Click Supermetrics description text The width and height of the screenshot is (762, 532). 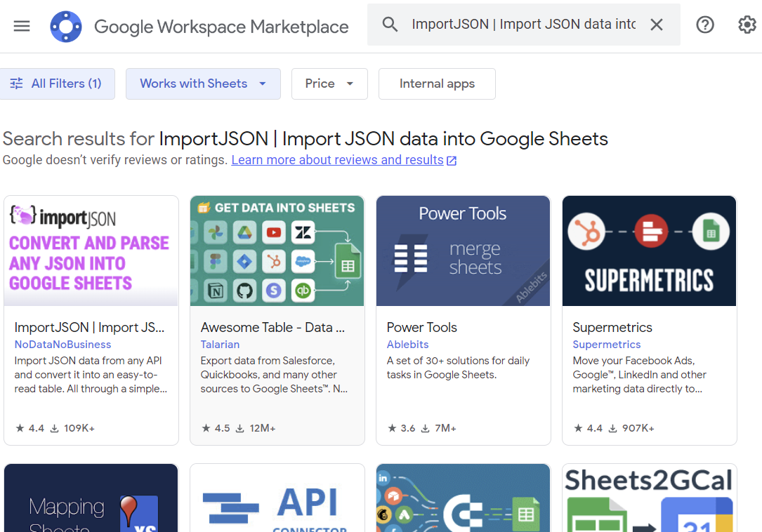(640, 375)
